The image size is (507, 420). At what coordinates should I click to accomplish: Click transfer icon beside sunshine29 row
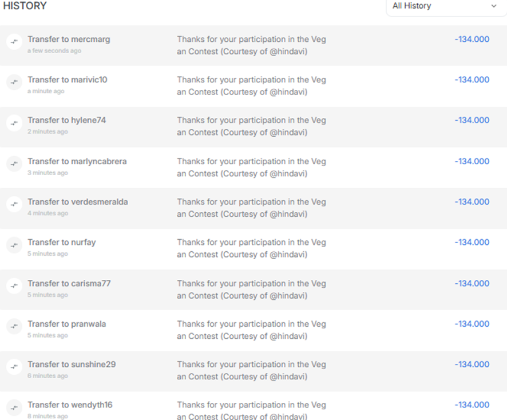pyautogui.click(x=14, y=367)
